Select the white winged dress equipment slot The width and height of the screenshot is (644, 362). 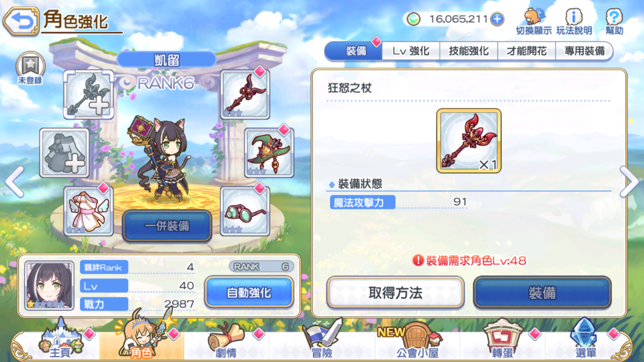(88, 211)
